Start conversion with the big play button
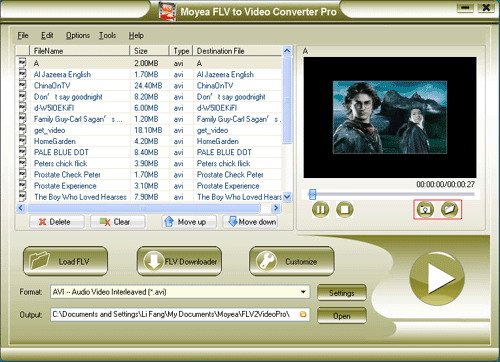The height and width of the screenshot is (362, 500). click(x=437, y=278)
